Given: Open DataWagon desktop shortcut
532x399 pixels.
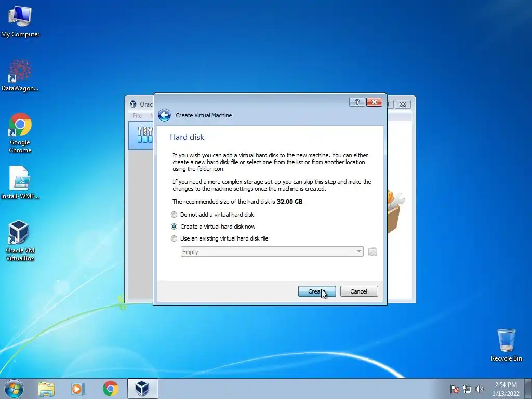Looking at the screenshot, I should point(20,75).
